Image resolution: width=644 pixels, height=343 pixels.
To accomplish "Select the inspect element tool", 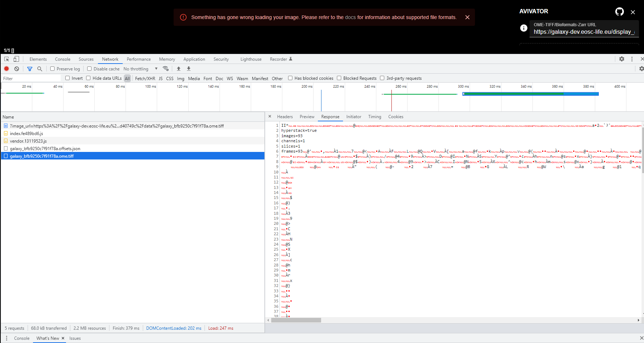I will click(x=6, y=59).
